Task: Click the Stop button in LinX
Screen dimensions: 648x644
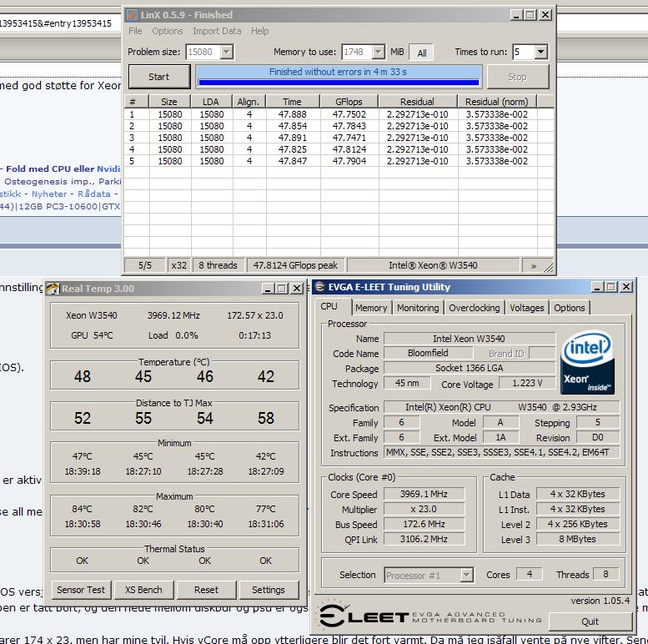Action: tap(517, 77)
